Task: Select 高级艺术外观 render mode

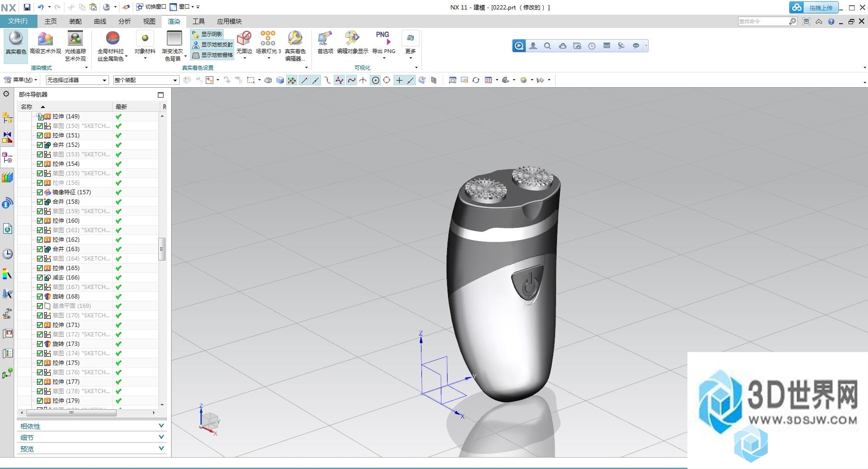Action: pyautogui.click(x=46, y=43)
